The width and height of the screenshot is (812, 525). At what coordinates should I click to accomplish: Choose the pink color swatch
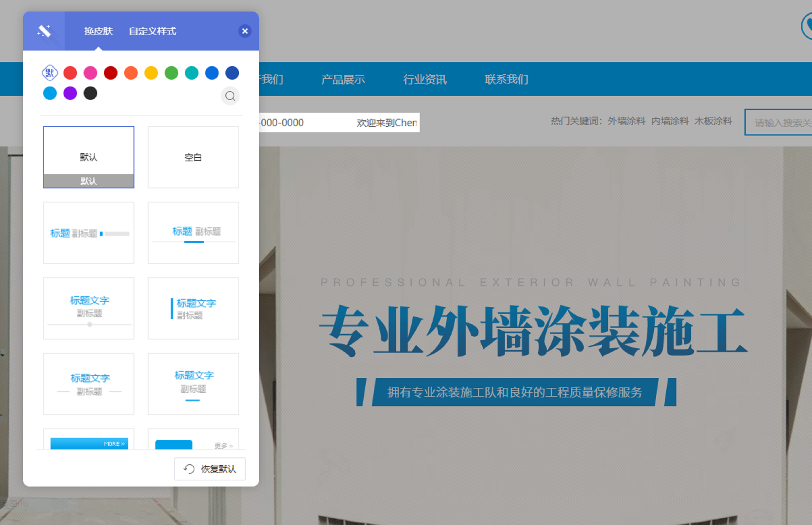point(90,73)
